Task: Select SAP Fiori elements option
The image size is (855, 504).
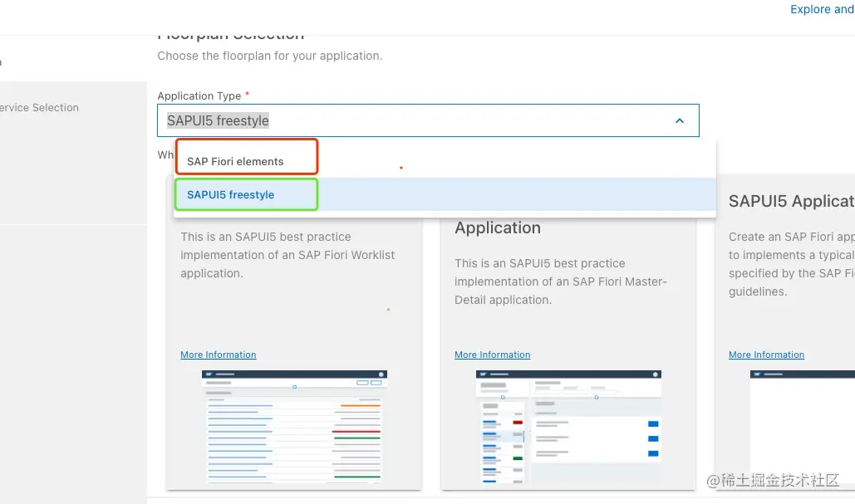Action: pyautogui.click(x=445, y=161)
